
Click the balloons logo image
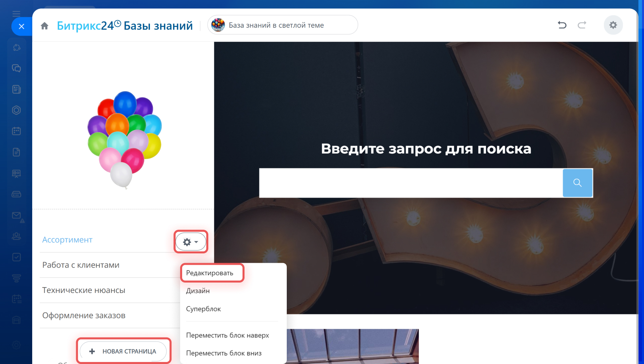(124, 140)
